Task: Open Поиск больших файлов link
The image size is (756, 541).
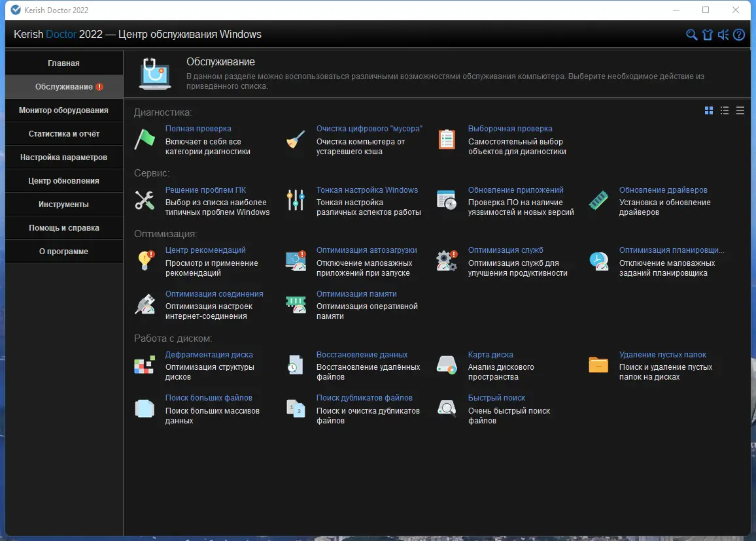Action: pyautogui.click(x=209, y=398)
